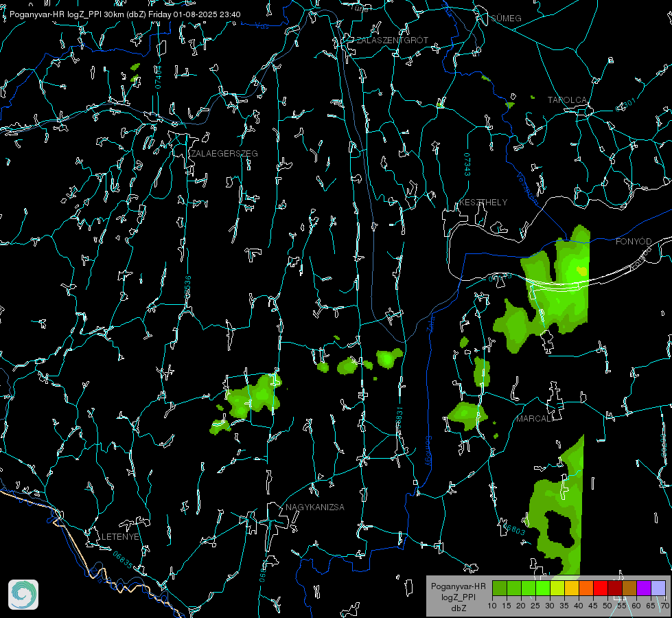
Task: Click the blue Veszprém county label
Action: (x=528, y=188)
